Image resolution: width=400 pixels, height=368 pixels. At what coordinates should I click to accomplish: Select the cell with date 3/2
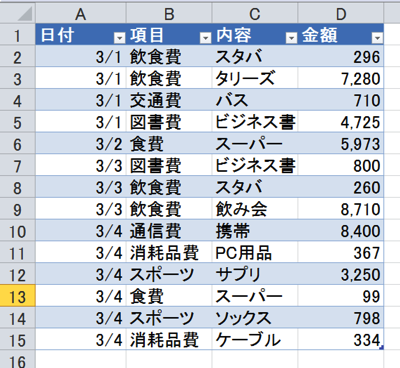(81, 144)
